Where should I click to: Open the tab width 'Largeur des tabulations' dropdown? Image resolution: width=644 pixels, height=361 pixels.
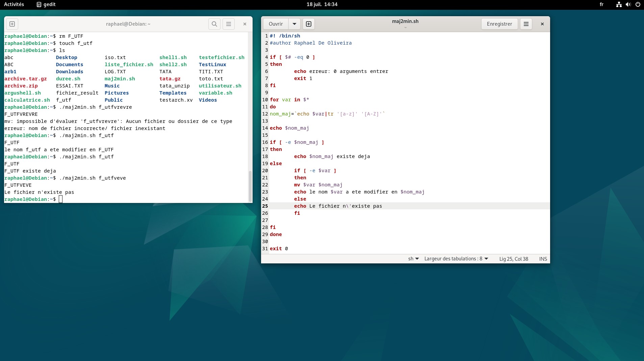[456, 259]
